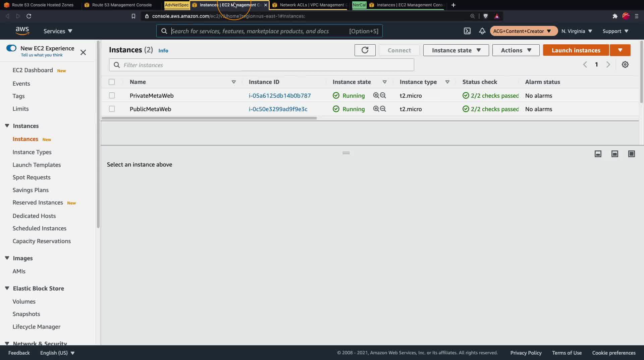Open AWS CloudShell icon in header
644x360 pixels.
467,31
